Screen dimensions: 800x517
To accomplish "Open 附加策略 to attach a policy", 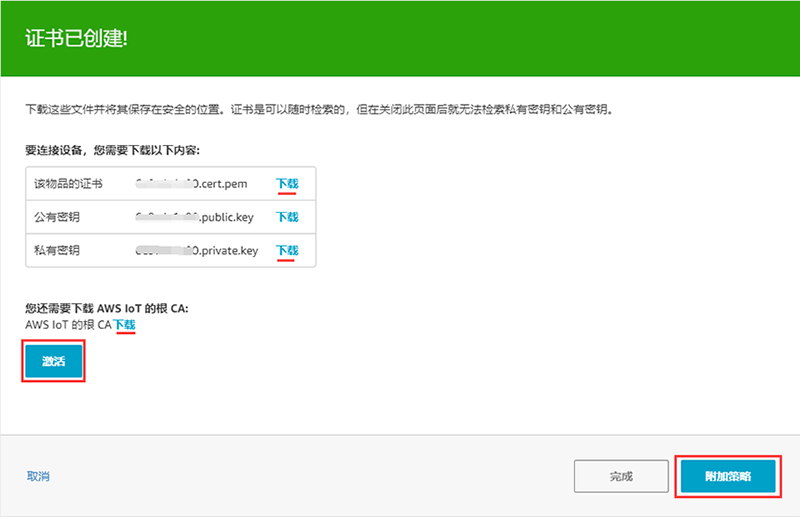I will click(727, 476).
